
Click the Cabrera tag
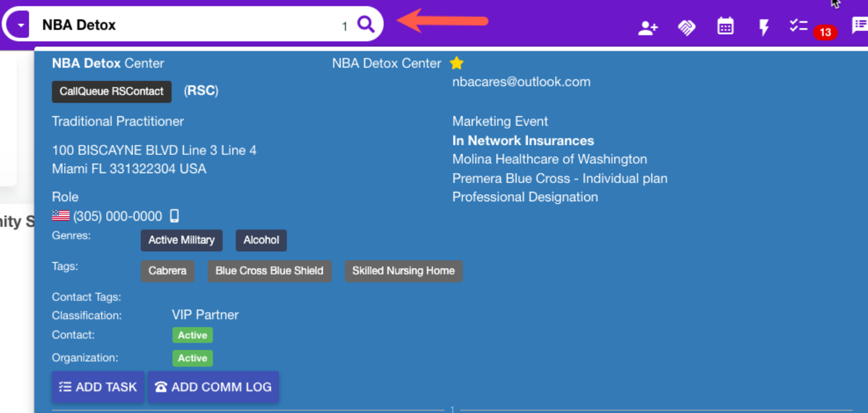(x=167, y=271)
